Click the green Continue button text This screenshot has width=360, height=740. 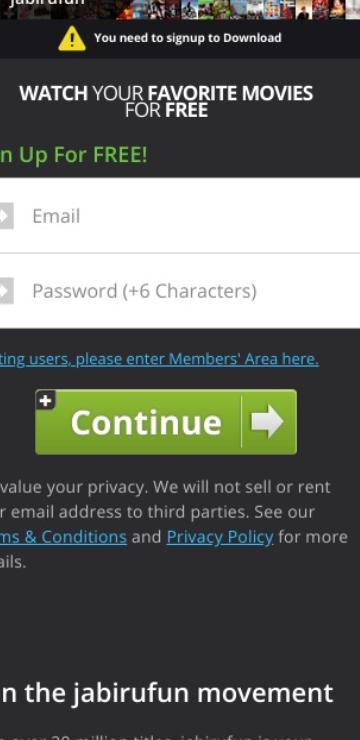coord(146,422)
